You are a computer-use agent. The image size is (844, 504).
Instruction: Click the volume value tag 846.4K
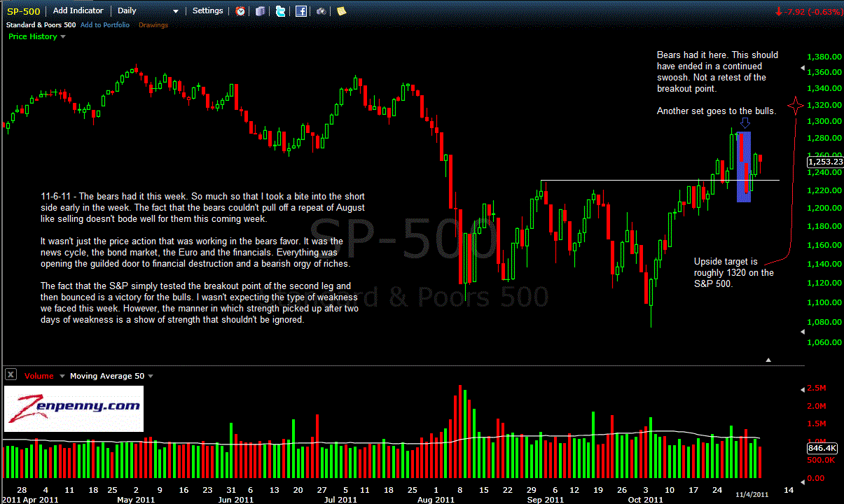[x=822, y=448]
